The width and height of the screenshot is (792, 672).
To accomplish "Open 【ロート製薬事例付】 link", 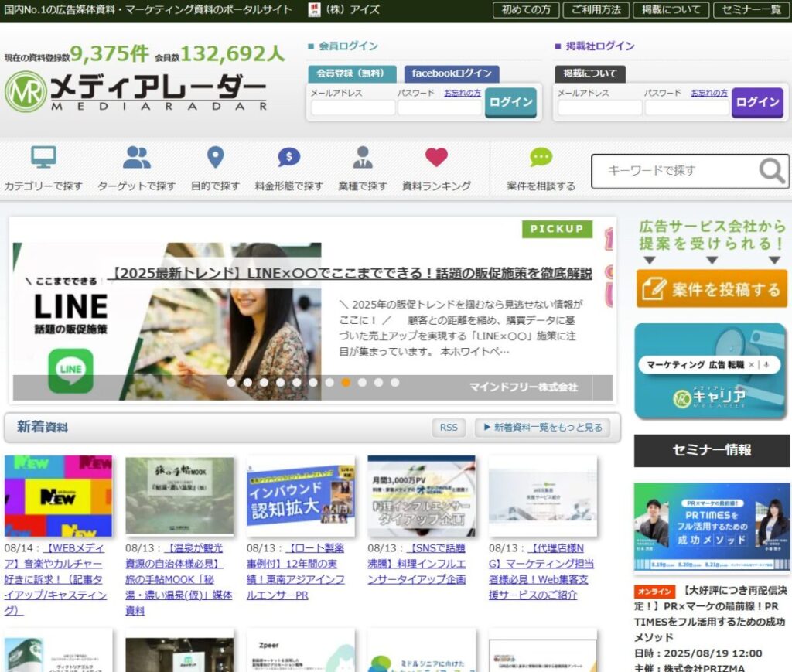I will click(296, 571).
